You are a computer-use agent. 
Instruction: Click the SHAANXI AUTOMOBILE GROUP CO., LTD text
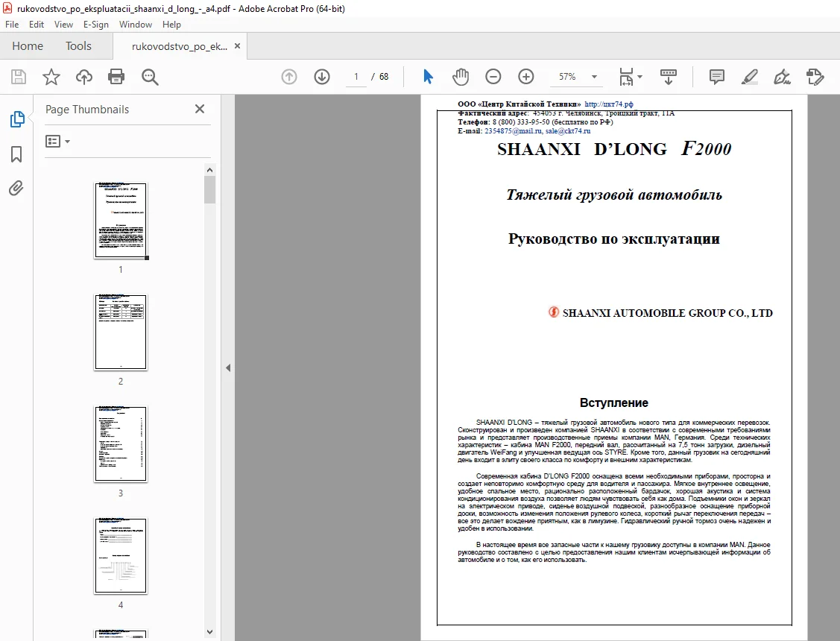tap(667, 313)
